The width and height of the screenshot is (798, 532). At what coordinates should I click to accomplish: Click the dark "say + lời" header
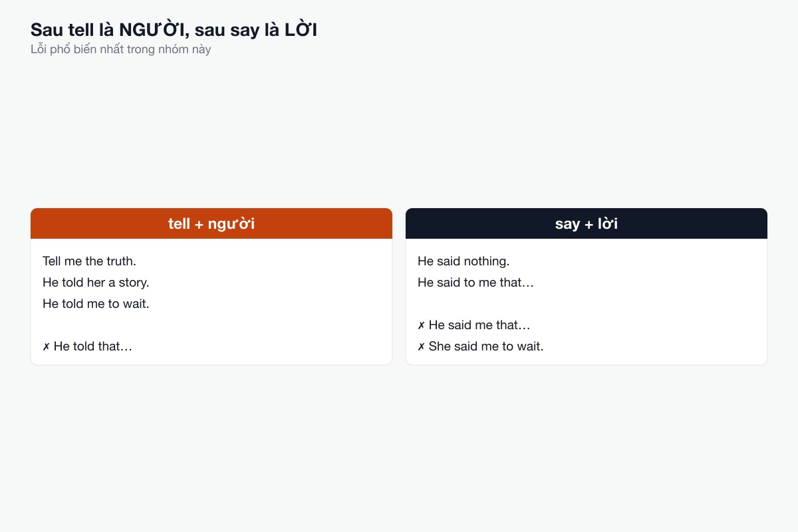pyautogui.click(x=587, y=223)
